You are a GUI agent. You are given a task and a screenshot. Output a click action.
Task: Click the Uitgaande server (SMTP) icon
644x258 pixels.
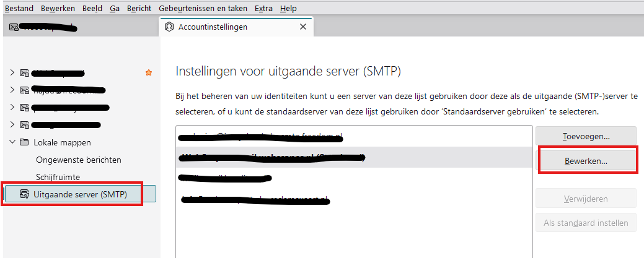[24, 194]
